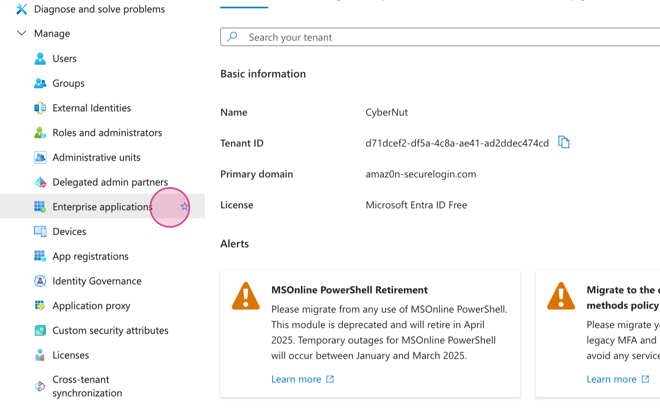This screenshot has height=409, width=660.
Task: Click the Administrative units icon
Action: point(40,157)
